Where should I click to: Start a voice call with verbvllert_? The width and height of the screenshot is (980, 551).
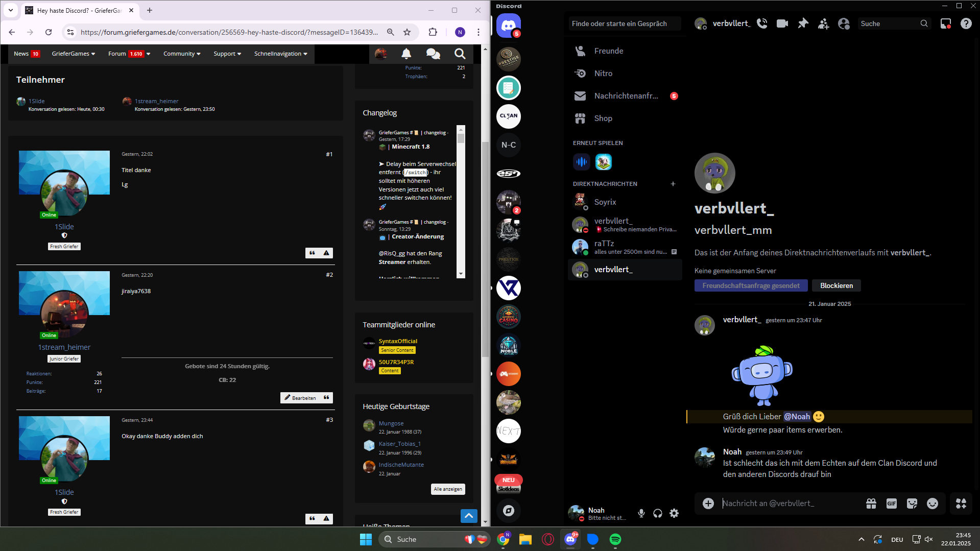pos(762,23)
